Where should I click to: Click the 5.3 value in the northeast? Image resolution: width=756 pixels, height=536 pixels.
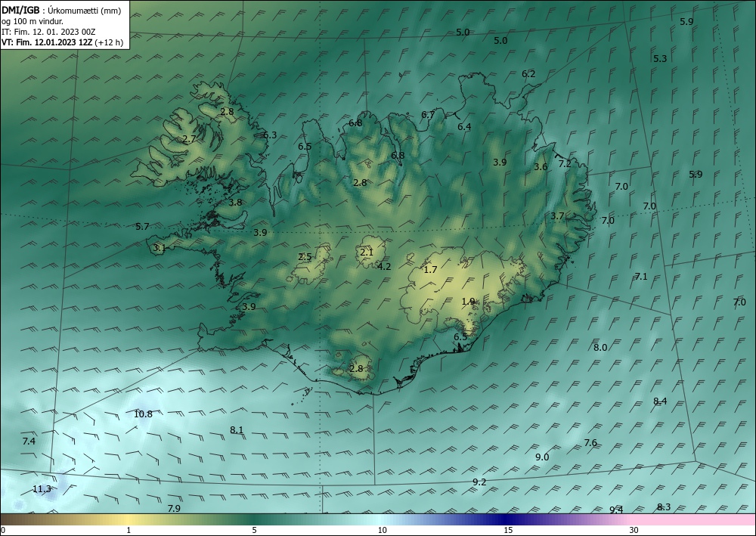pos(660,59)
